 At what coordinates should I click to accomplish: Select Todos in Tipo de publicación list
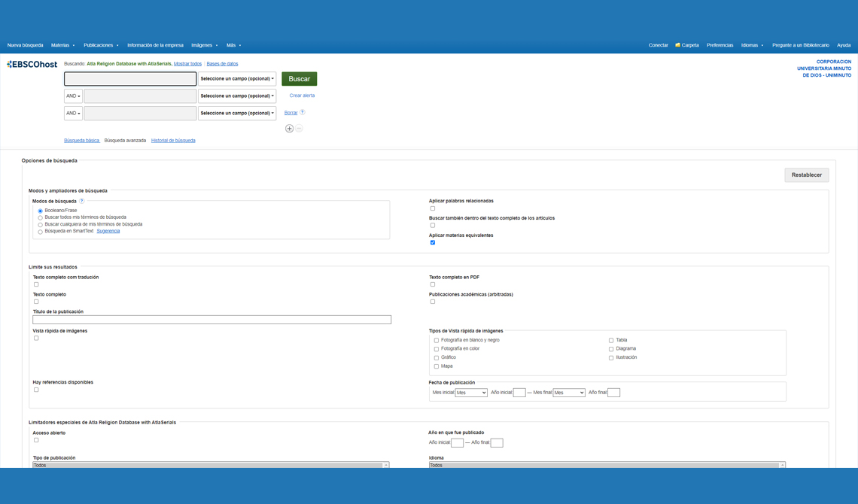pyautogui.click(x=208, y=465)
